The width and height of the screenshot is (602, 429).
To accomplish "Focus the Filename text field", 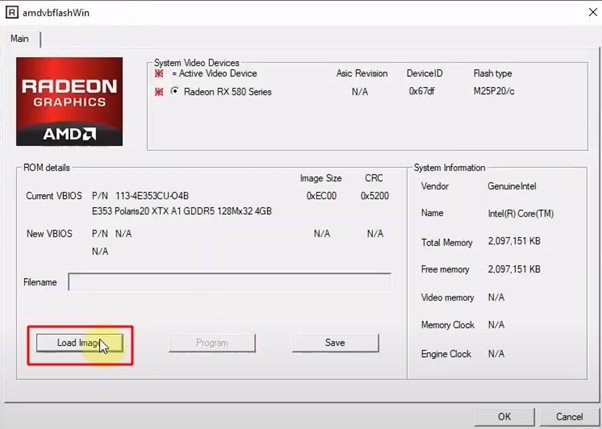I will pyautogui.click(x=229, y=282).
